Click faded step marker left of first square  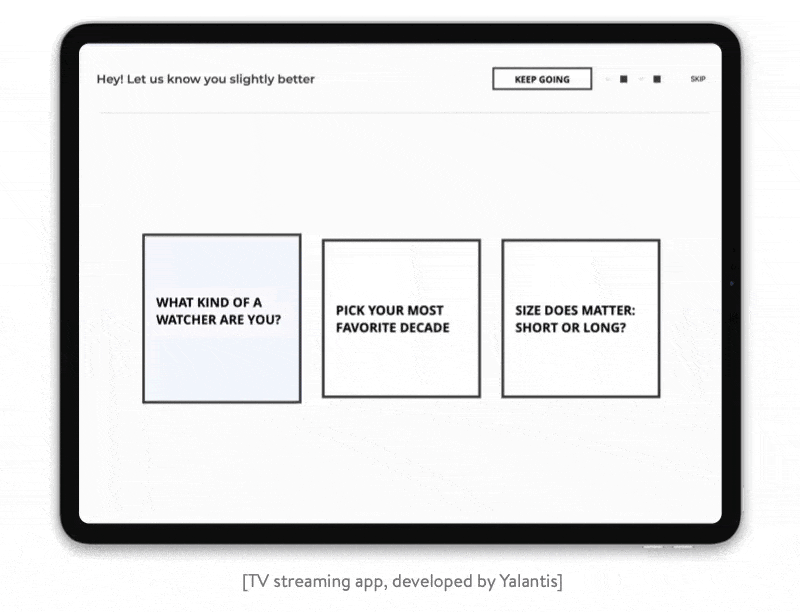coord(607,79)
